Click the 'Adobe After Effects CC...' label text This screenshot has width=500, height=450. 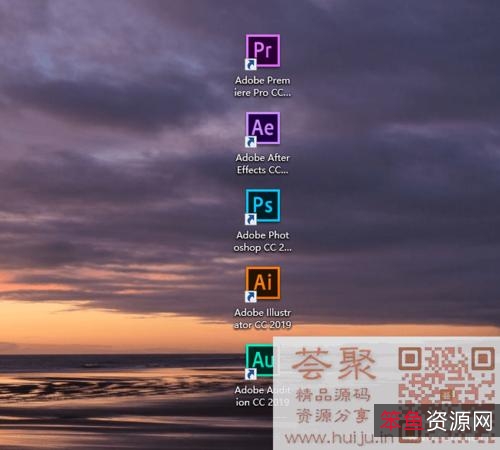pyautogui.click(x=263, y=164)
